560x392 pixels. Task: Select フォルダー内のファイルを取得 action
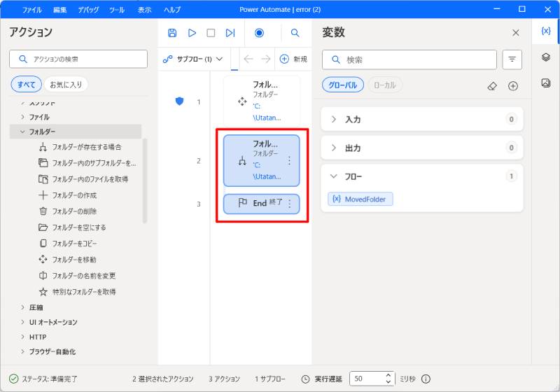[x=83, y=179]
